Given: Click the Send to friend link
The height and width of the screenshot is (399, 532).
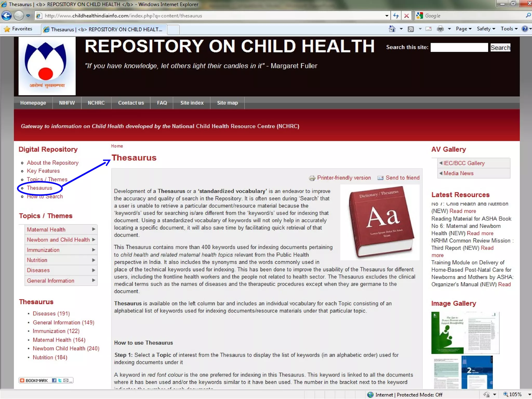Looking at the screenshot, I should [402, 178].
